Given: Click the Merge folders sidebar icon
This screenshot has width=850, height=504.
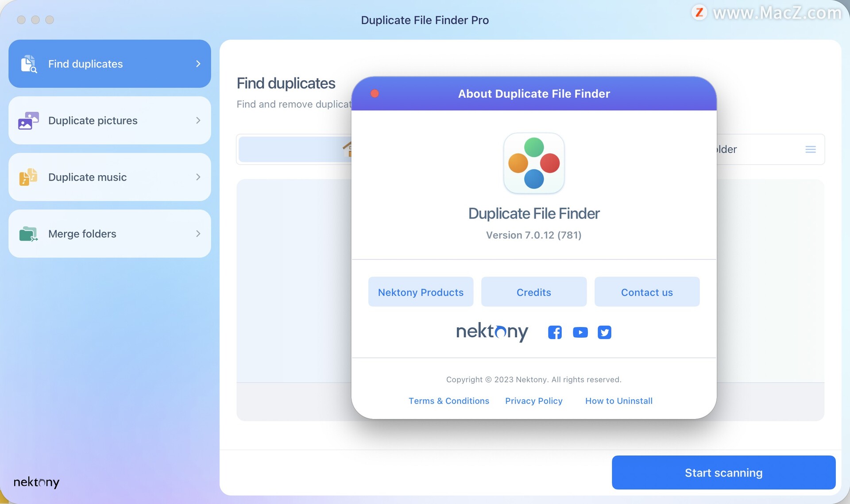Looking at the screenshot, I should pyautogui.click(x=28, y=234).
